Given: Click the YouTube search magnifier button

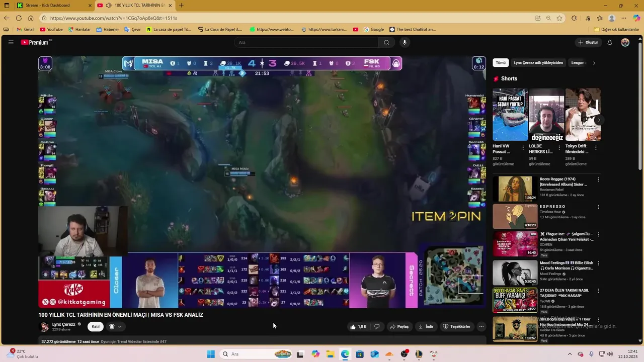Looking at the screenshot, I should (x=386, y=42).
